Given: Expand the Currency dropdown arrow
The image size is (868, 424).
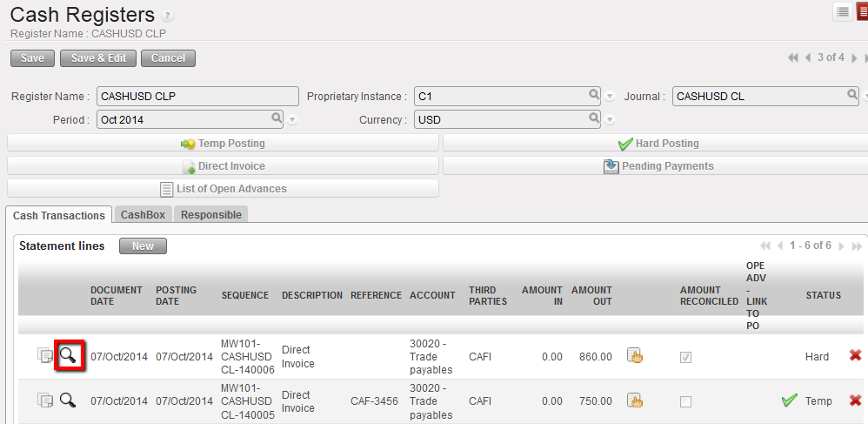Looking at the screenshot, I should pos(610,120).
